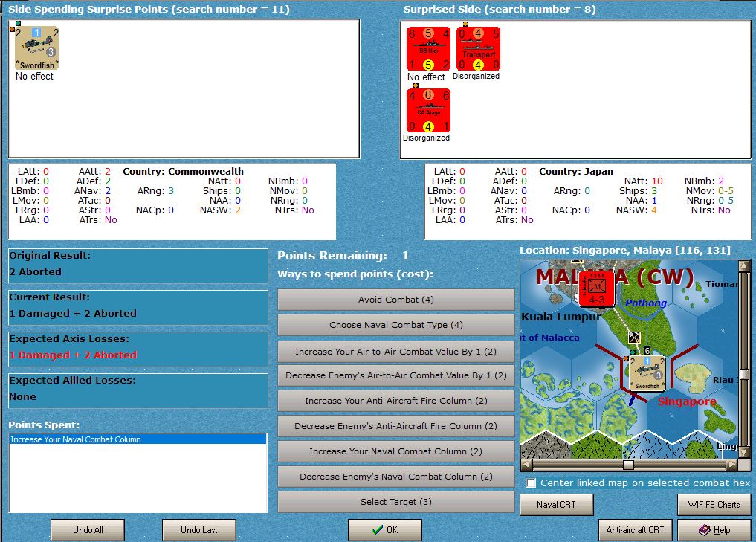Select the Swordfish counter on the Singapore map hex
This screenshot has width=756, height=542.
(x=647, y=372)
